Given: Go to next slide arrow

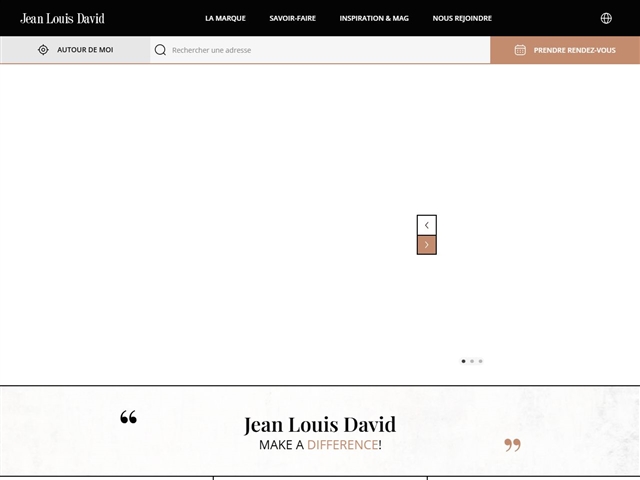Looking at the screenshot, I should pos(427,245).
